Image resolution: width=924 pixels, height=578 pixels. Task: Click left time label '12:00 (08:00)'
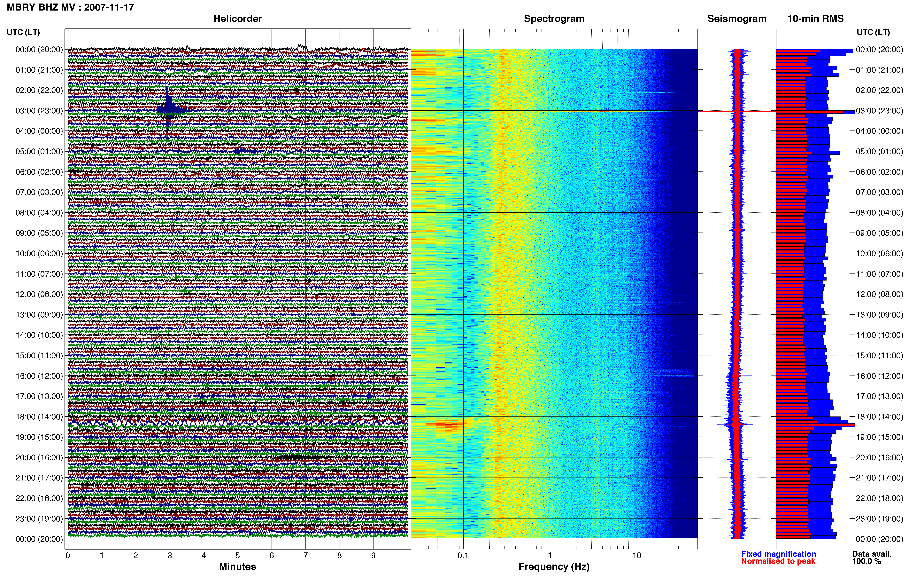point(39,294)
